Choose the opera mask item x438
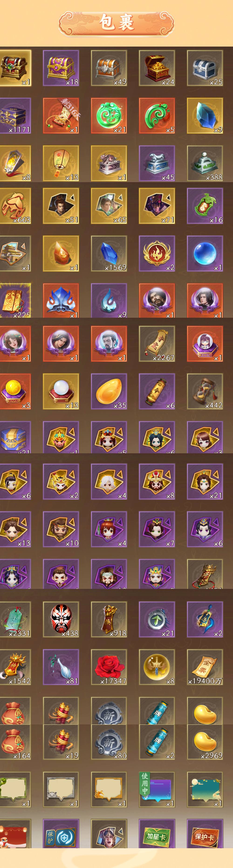 pyautogui.click(x=61, y=619)
